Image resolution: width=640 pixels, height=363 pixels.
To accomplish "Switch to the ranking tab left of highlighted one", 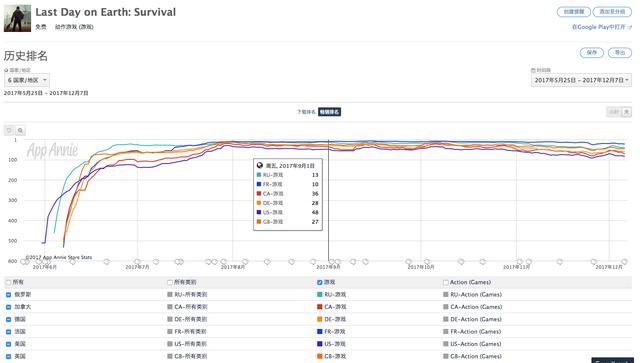I will point(307,112).
